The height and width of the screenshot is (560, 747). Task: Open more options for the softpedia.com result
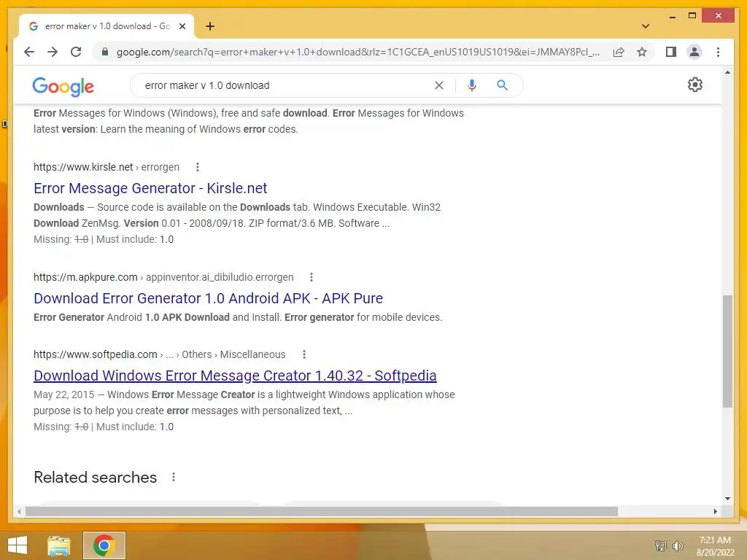[x=304, y=354]
